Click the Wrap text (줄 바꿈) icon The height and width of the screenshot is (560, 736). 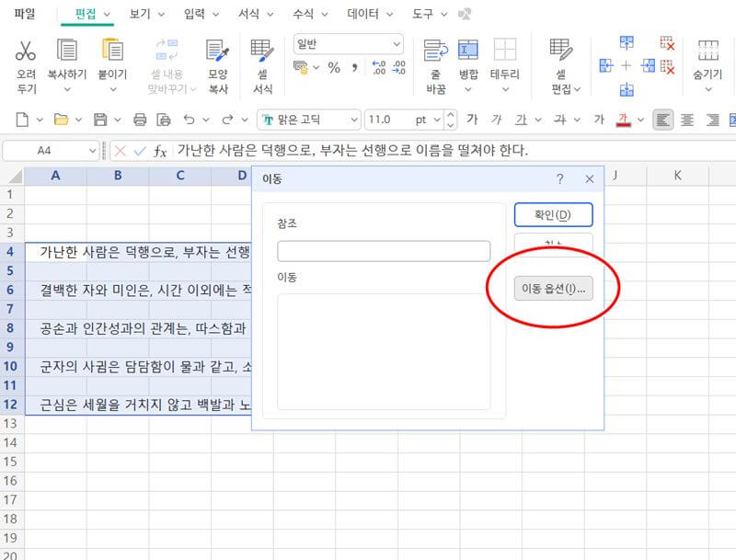[435, 51]
